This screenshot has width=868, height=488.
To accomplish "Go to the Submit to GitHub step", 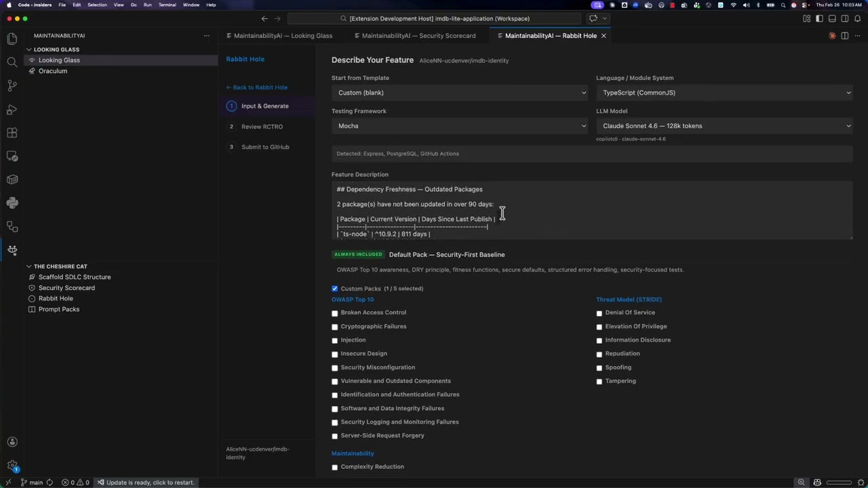I will (265, 147).
